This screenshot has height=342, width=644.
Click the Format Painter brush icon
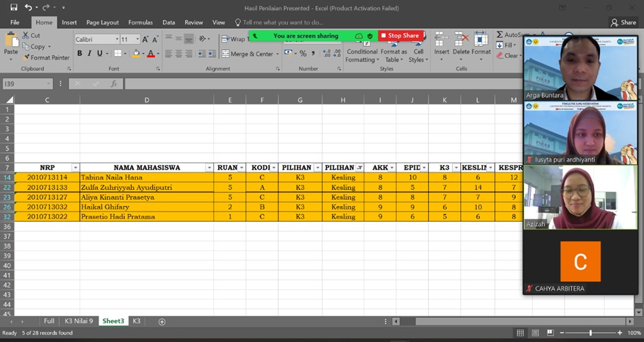tap(26, 58)
